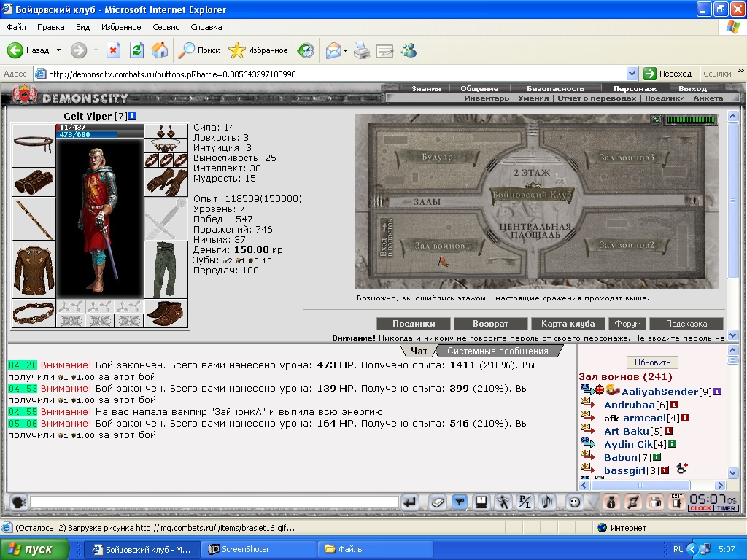This screenshot has height=560, width=747.
Task: Open the Сервис menu
Action: click(166, 27)
